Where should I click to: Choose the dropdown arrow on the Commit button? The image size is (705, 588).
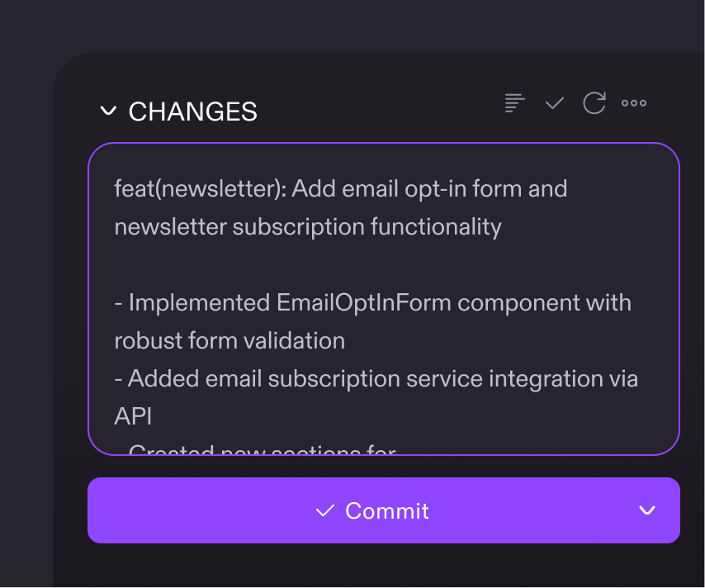(646, 510)
